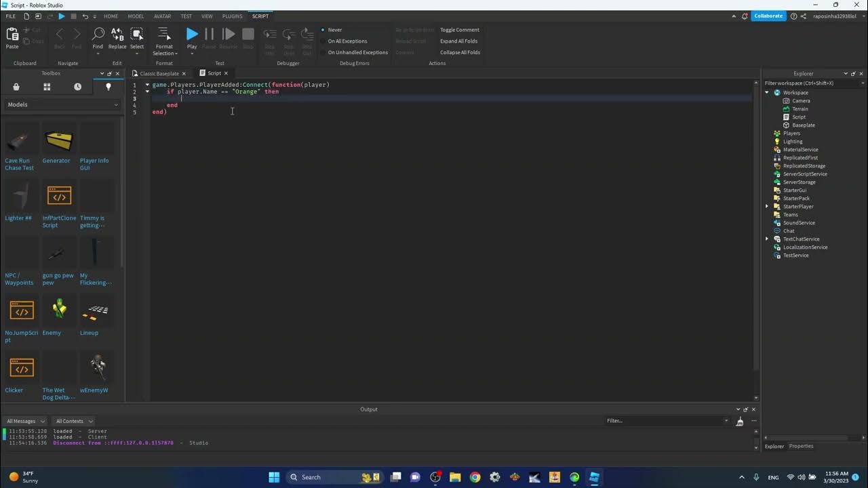Viewport: 868px width, 488px height.
Task: Click the Select tool icon
Action: 137,35
